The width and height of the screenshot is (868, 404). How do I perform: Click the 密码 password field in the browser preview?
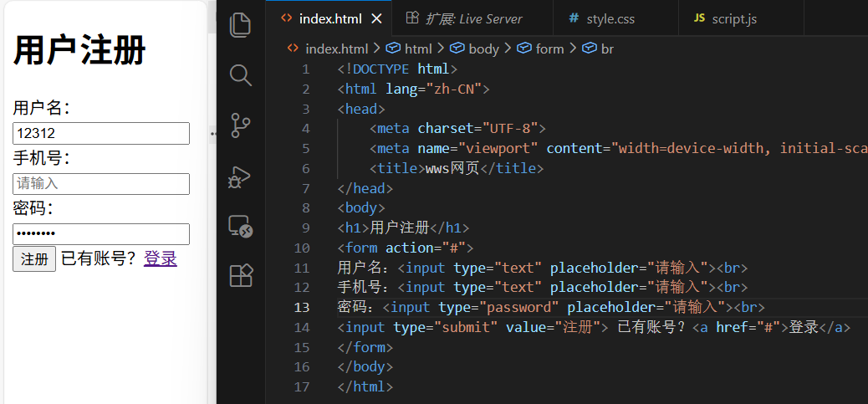click(x=101, y=233)
